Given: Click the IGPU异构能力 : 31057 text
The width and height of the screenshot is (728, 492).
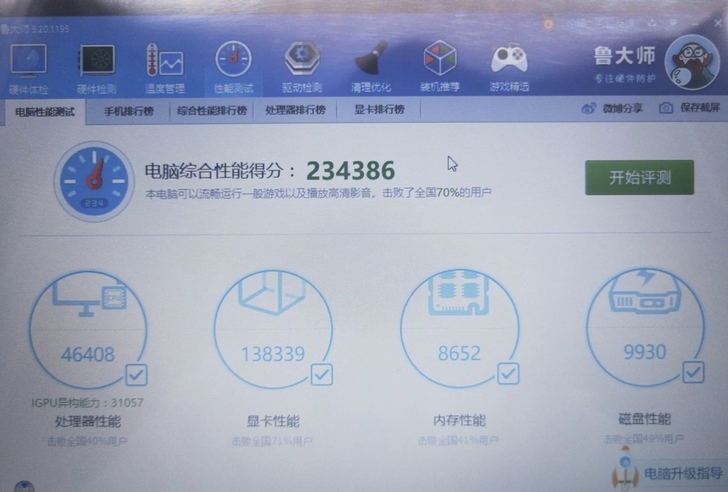Looking at the screenshot, I should pos(87,402).
